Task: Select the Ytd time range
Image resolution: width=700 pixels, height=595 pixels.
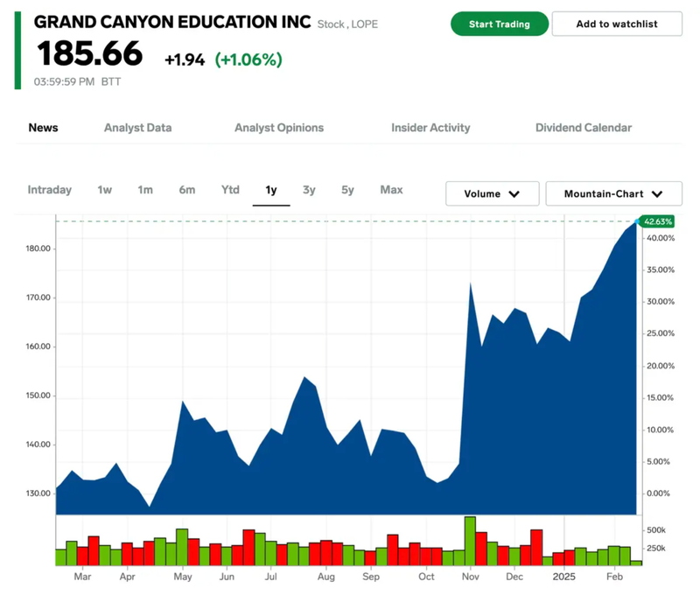Action: 230,190
